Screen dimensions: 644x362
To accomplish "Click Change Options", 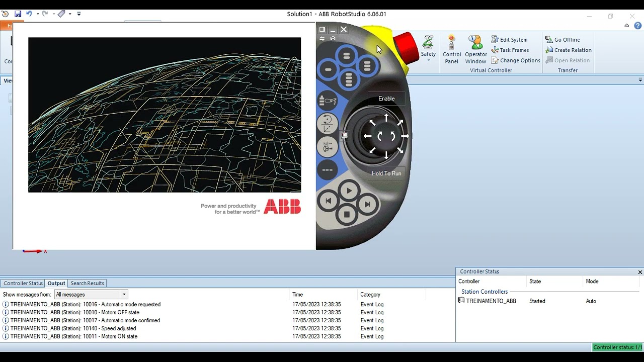I will pos(516,60).
